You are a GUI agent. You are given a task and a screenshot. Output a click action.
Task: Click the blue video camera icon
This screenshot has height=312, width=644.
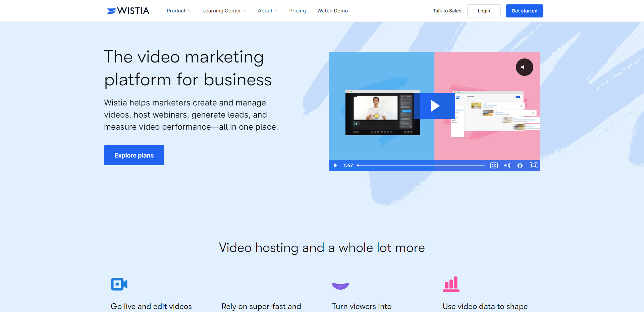point(119,284)
